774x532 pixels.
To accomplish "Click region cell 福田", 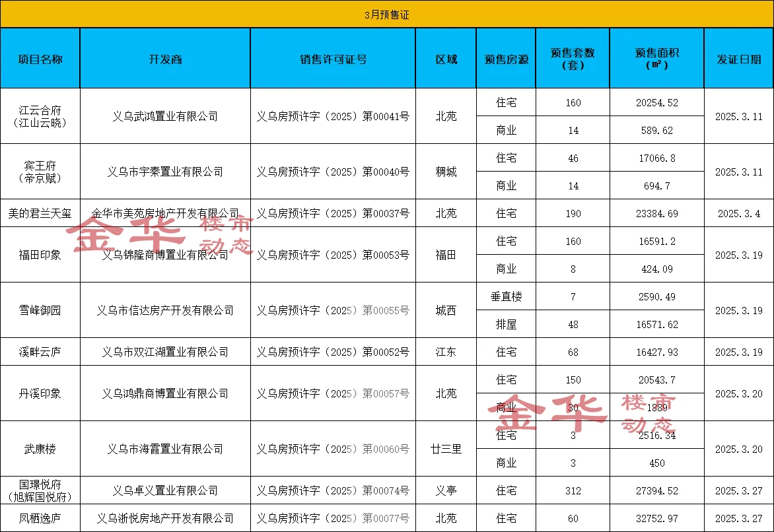I will (x=446, y=255).
